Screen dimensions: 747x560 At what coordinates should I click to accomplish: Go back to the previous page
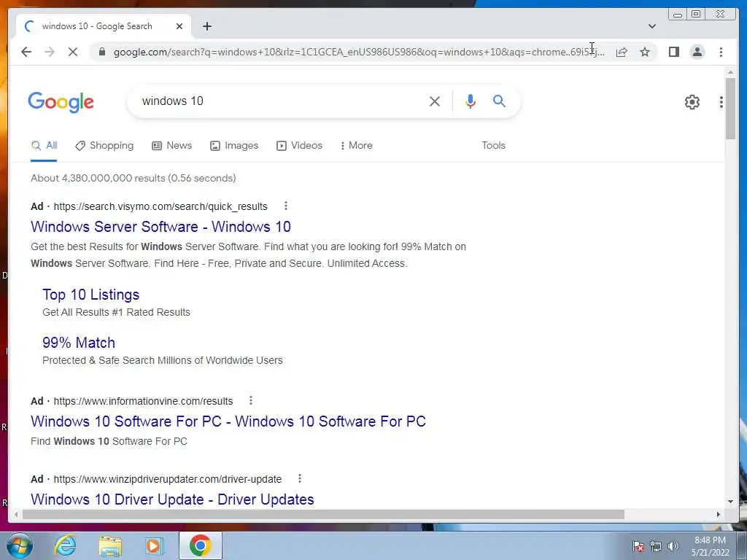click(26, 52)
